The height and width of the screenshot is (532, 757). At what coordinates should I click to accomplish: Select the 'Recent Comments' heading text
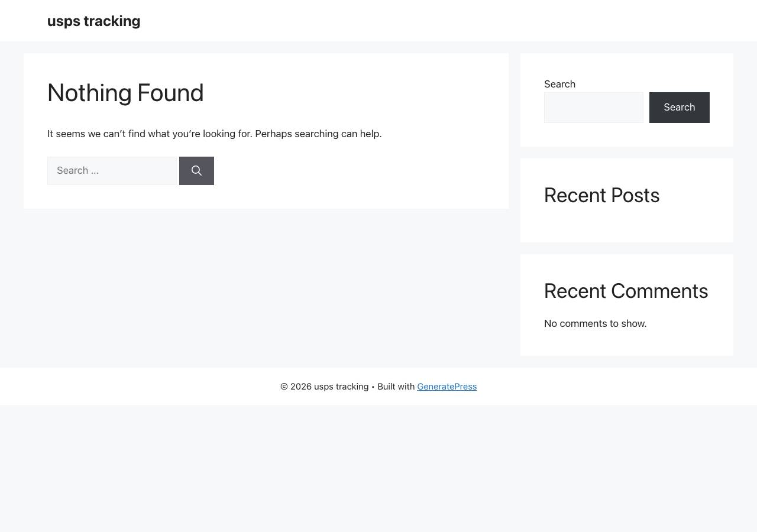pyautogui.click(x=626, y=291)
